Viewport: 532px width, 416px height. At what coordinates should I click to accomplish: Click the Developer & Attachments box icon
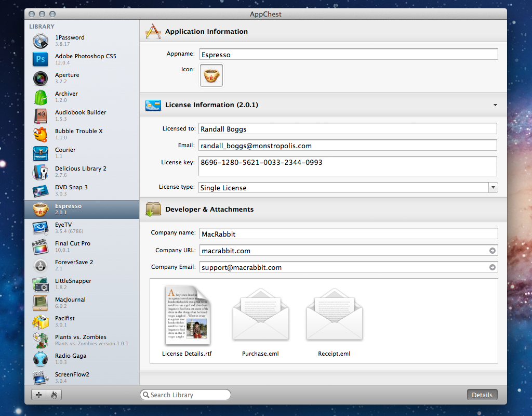coord(153,209)
